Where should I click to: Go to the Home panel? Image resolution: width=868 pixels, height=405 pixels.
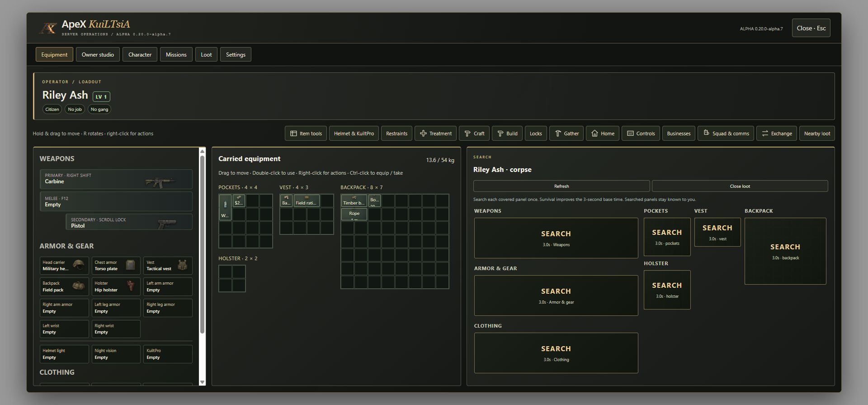603,133
